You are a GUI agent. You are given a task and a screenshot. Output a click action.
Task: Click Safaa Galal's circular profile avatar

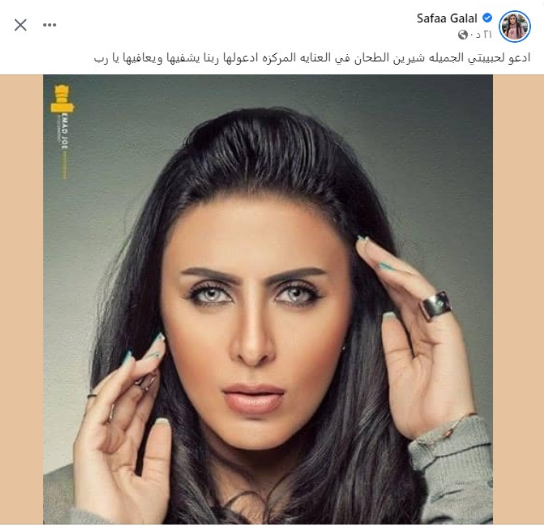[x=515, y=26]
